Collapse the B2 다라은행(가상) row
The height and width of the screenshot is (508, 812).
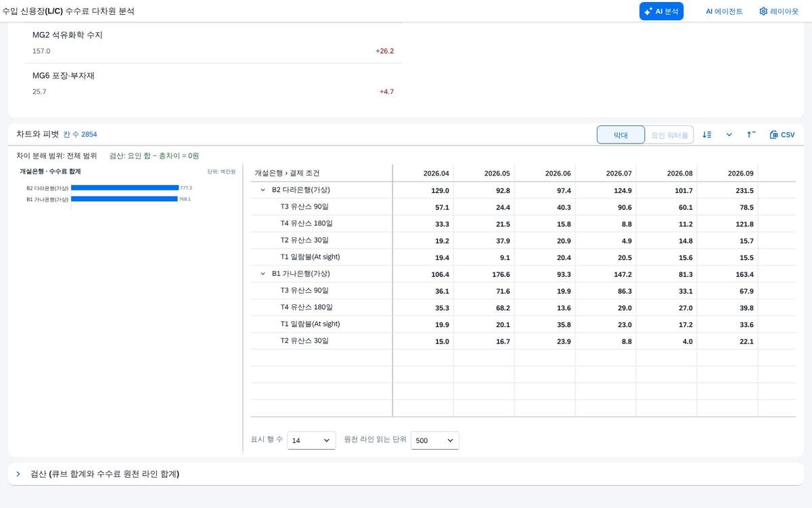pyautogui.click(x=263, y=190)
